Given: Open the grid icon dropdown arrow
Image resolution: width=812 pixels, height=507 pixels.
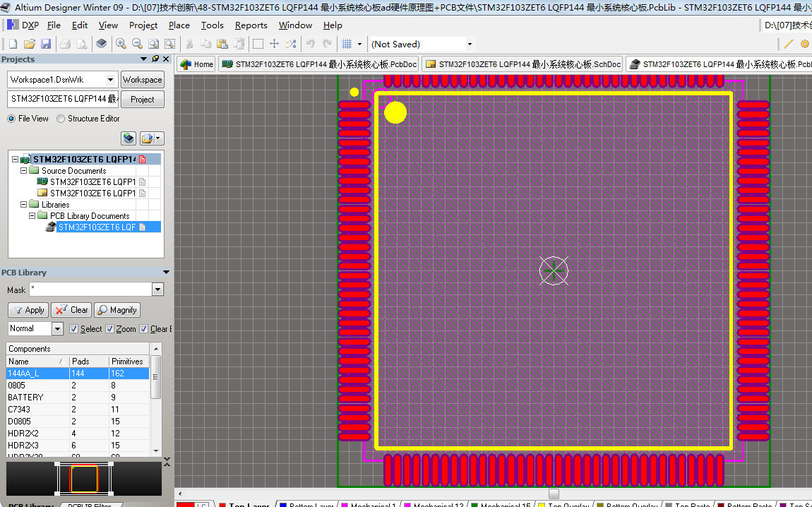Looking at the screenshot, I should point(359,44).
